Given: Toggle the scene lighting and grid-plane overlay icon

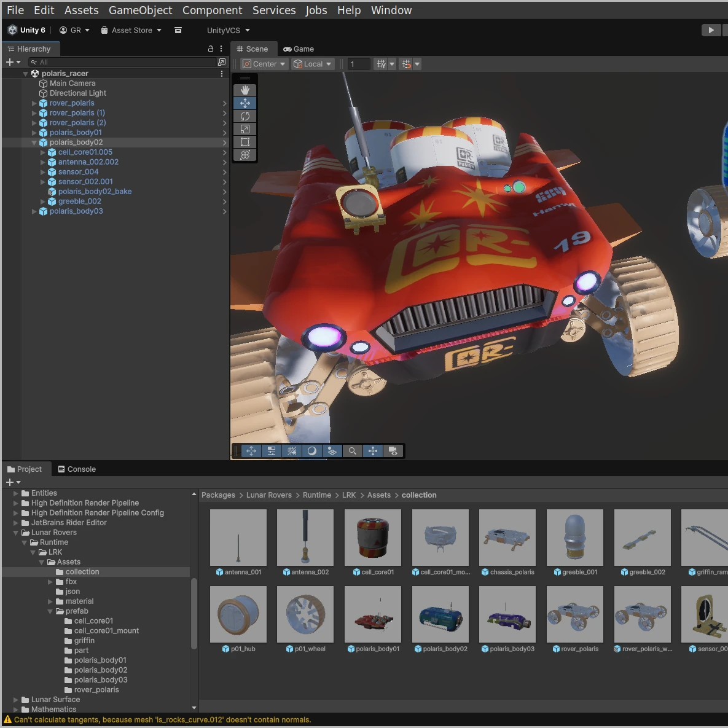Looking at the screenshot, I should tap(332, 451).
